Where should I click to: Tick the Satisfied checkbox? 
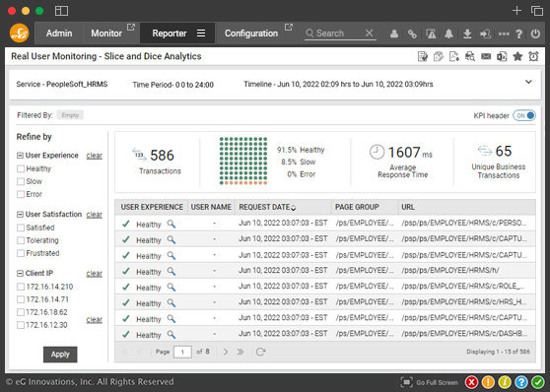(21, 228)
